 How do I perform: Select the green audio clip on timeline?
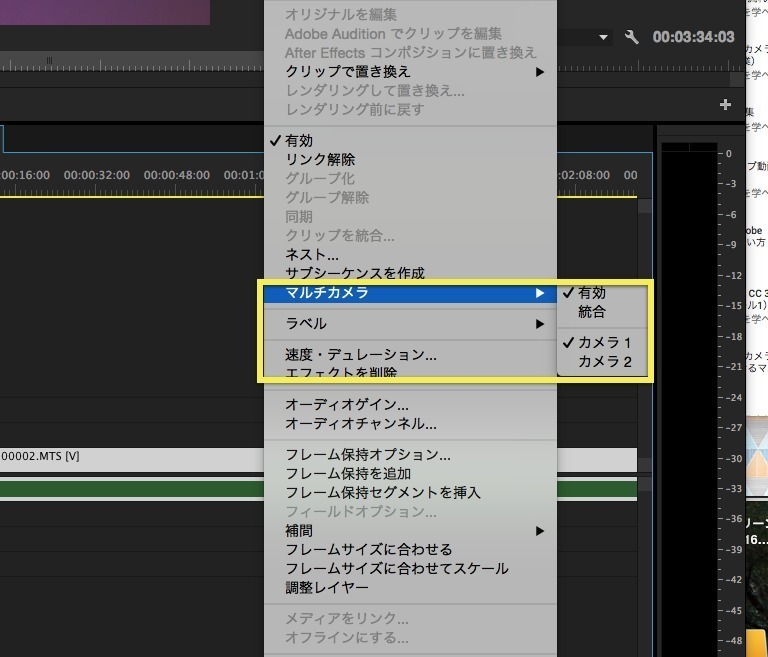pyautogui.click(x=132, y=489)
